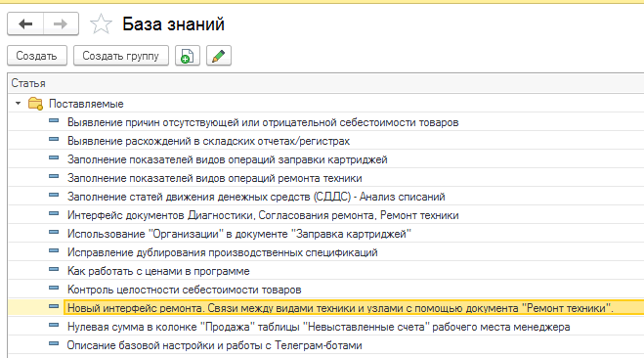Click item icon beside Новый интерфейс ремонта
The image size is (644, 358).
coord(54,306)
